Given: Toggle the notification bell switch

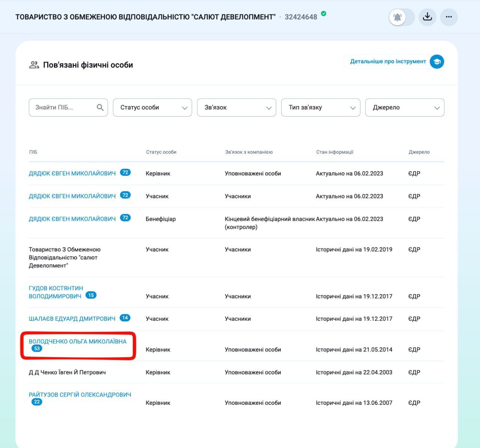Looking at the screenshot, I should pyautogui.click(x=402, y=17).
